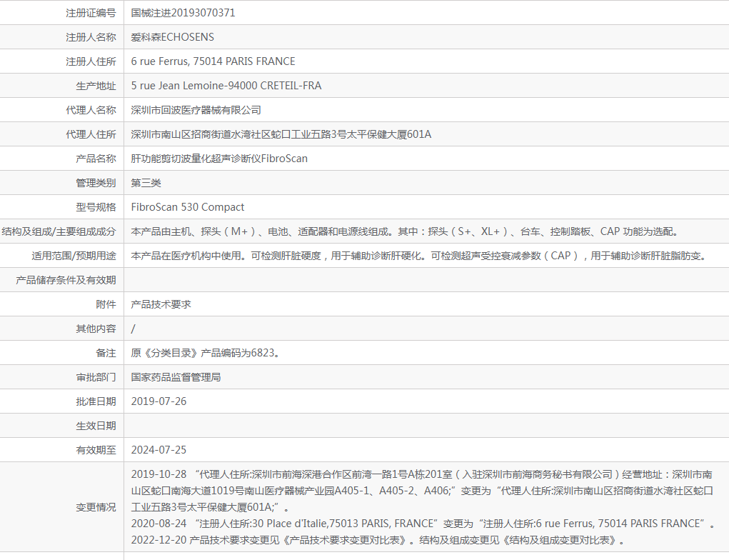Click registration number 国械注进20193070371
This screenshot has width=729, height=560.
point(183,13)
